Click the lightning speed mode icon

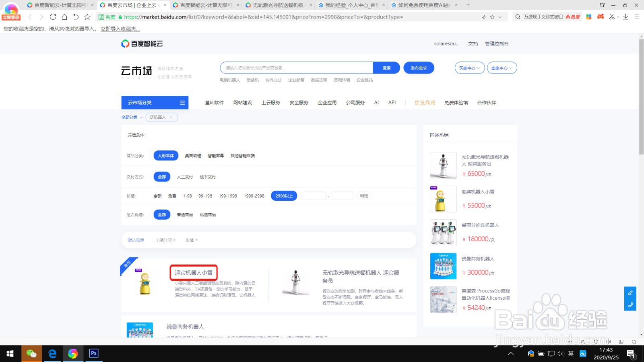tap(484, 17)
